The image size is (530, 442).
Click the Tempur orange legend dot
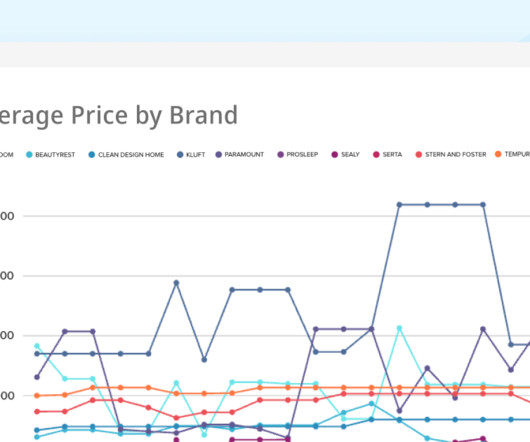pyautogui.click(x=498, y=154)
